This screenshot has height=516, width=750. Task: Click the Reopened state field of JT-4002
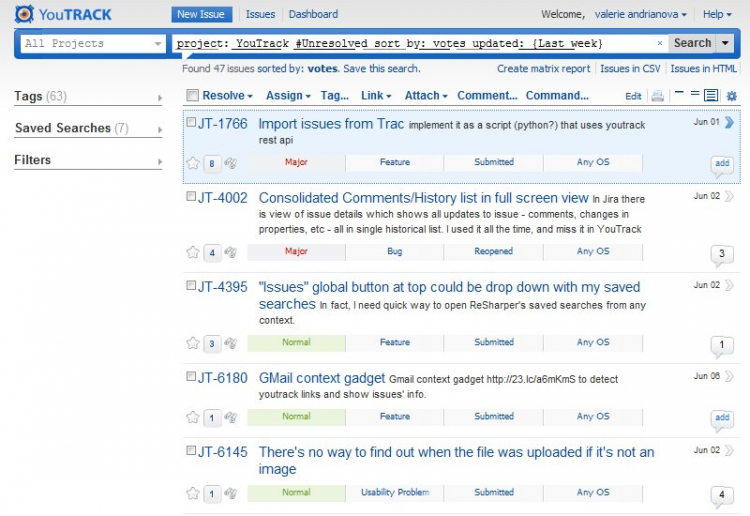494,251
